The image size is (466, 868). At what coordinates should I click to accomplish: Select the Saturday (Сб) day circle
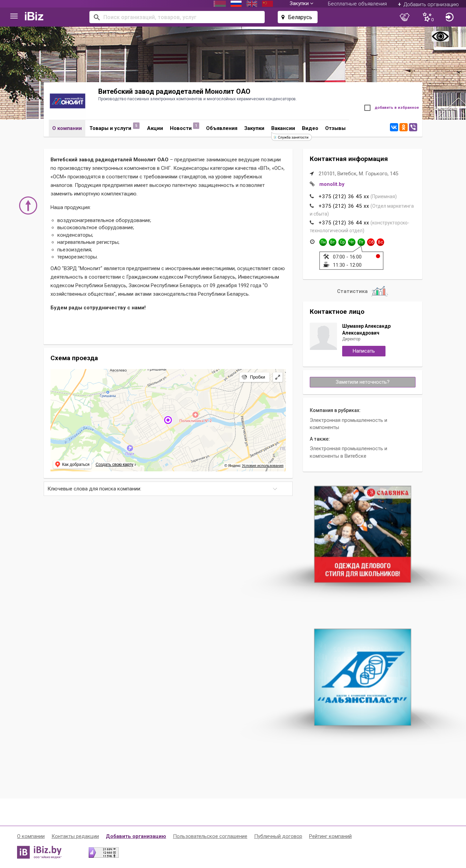point(371,242)
